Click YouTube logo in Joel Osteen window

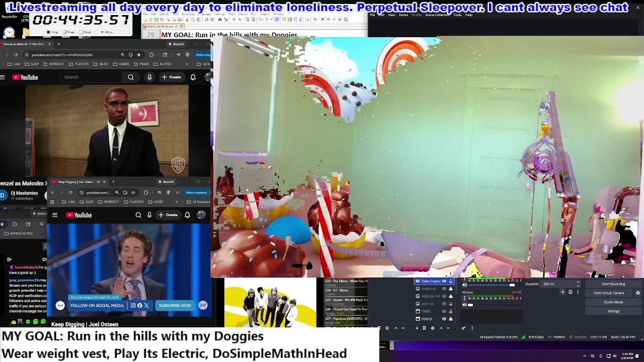point(79,215)
